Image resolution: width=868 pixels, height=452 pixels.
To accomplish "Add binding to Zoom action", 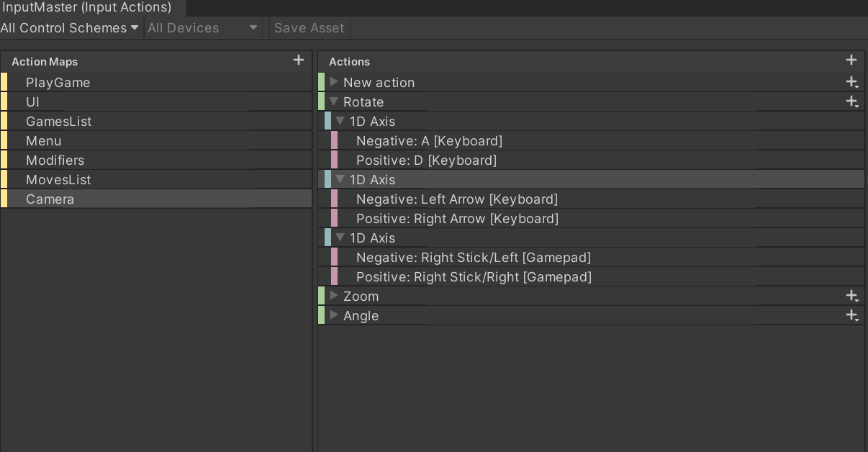I will 852,296.
